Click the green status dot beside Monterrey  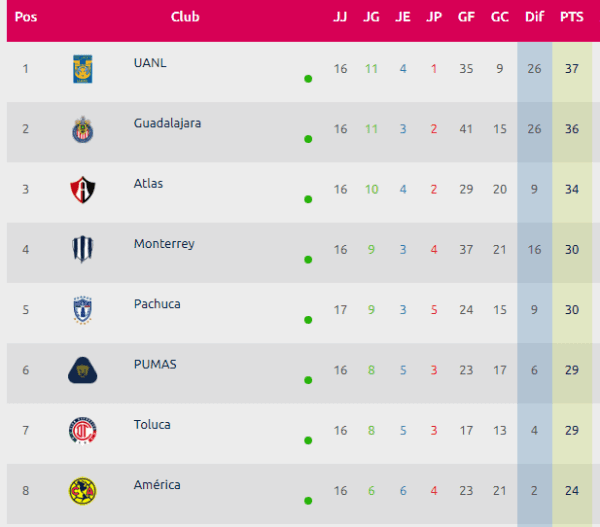click(308, 259)
